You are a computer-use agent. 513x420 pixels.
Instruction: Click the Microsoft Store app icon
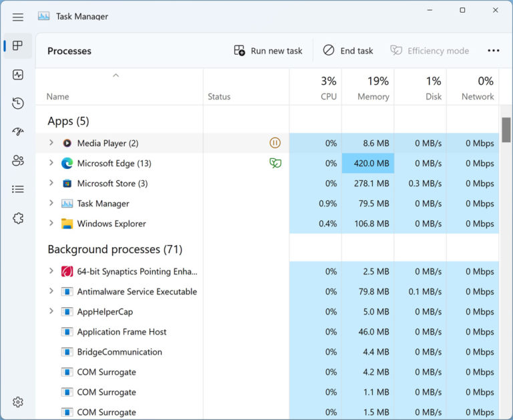point(67,183)
